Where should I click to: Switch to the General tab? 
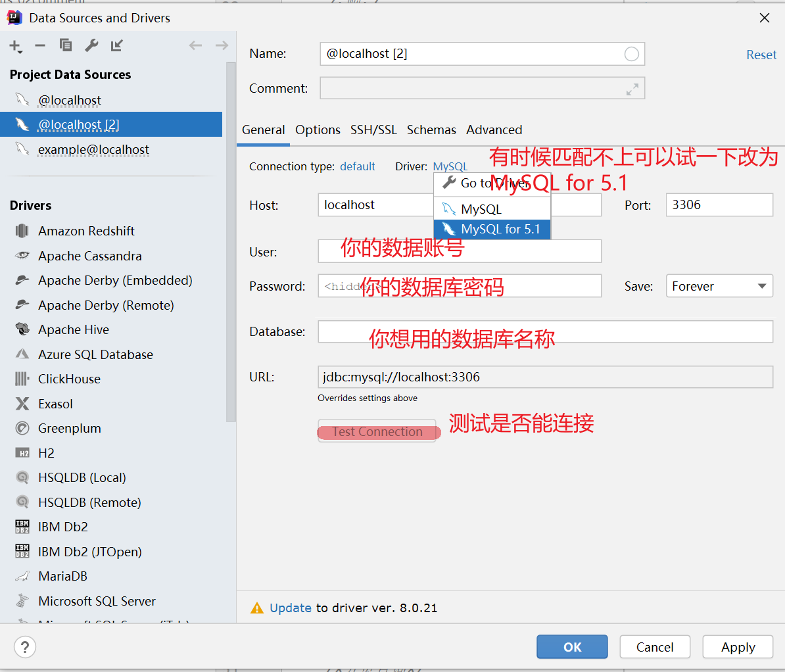[x=264, y=130]
